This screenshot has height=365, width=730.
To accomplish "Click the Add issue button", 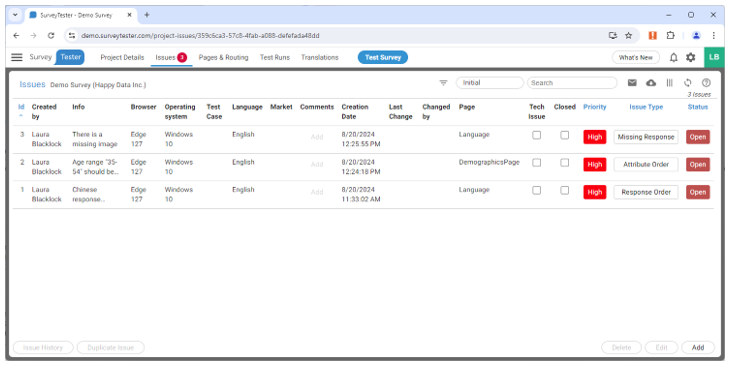I will click(698, 348).
